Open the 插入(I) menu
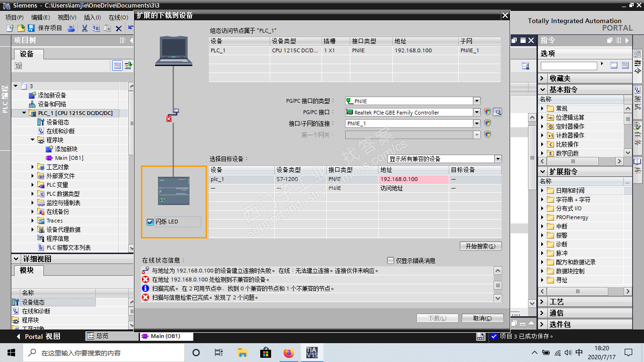644x362 pixels. tap(92, 17)
